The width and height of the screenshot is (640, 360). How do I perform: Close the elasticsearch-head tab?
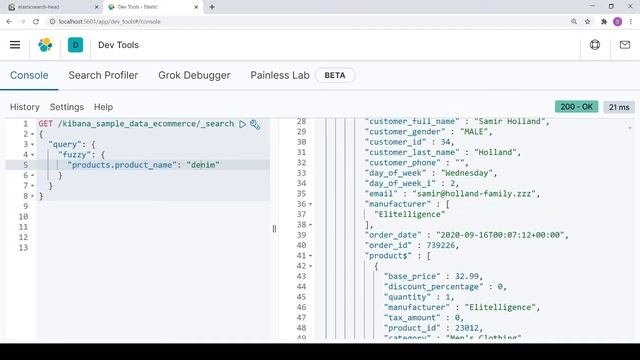(97, 7)
